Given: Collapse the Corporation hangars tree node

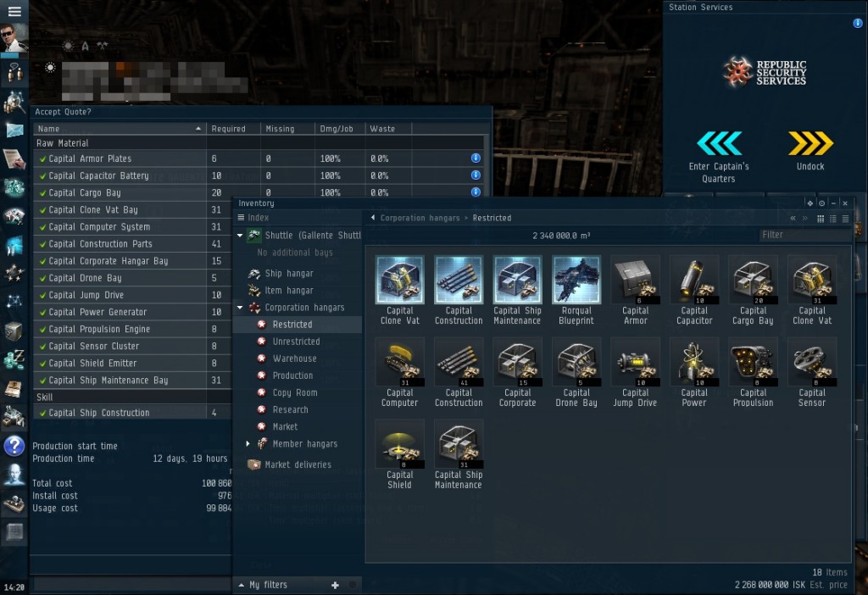Looking at the screenshot, I should pos(240,307).
